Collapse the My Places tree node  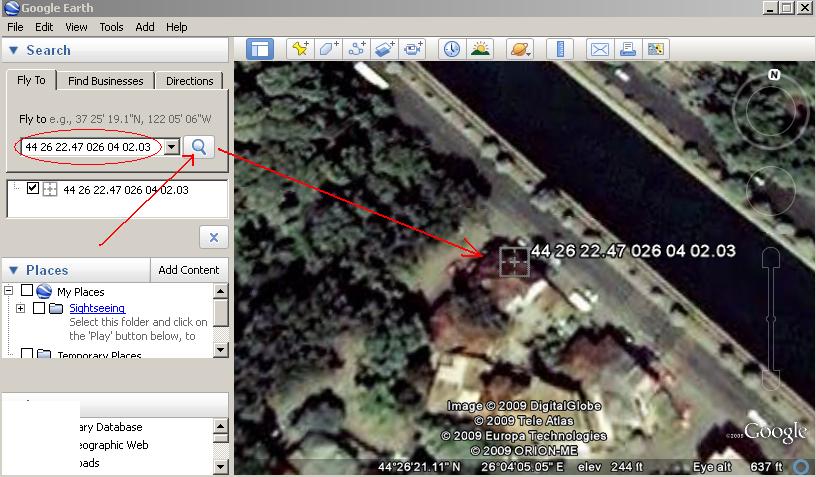(x=9, y=290)
